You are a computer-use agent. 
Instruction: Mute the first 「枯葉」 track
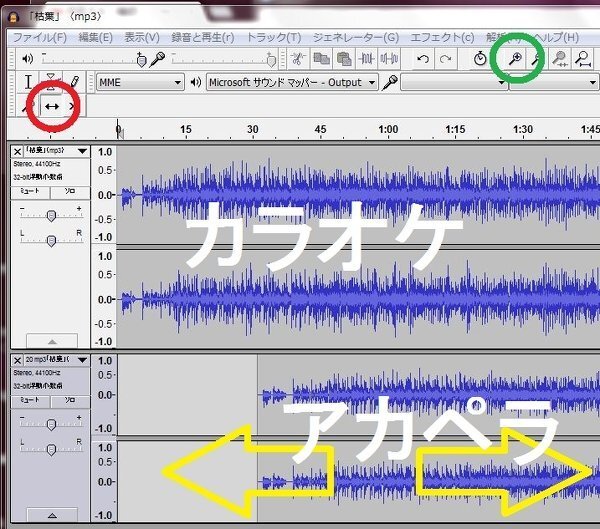pos(30,192)
